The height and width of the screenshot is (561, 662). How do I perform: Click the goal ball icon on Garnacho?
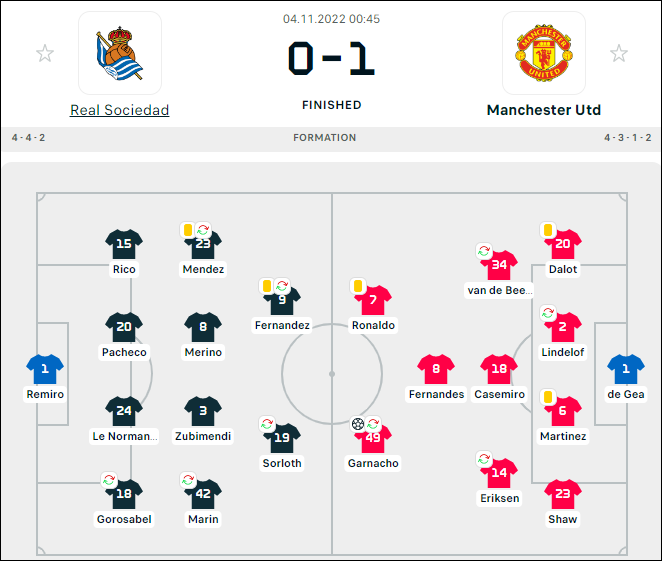[358, 424]
